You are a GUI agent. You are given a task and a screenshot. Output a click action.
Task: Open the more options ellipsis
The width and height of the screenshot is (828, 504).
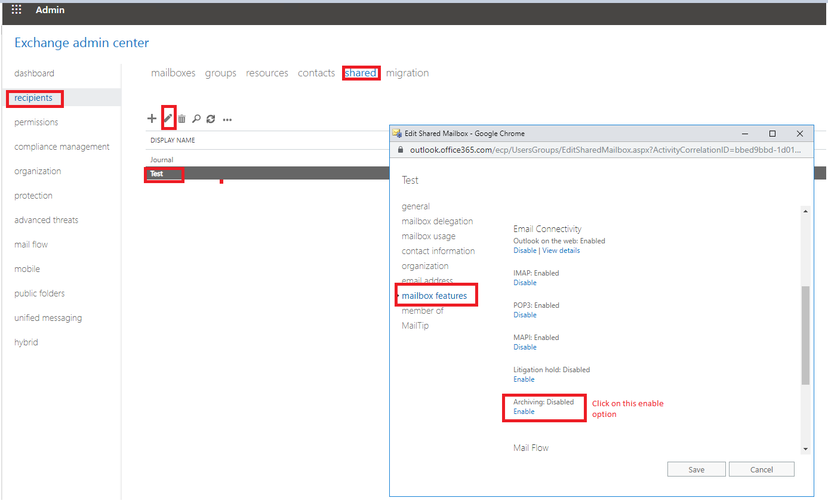227,120
